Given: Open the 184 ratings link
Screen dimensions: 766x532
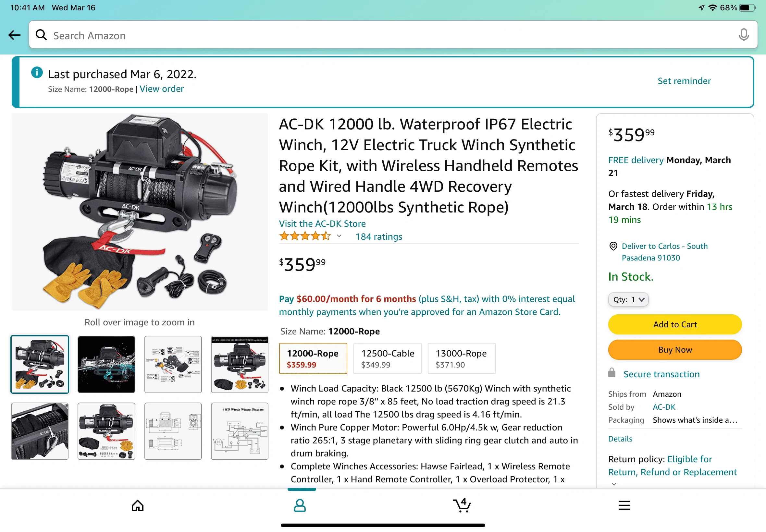Looking at the screenshot, I should pos(379,236).
